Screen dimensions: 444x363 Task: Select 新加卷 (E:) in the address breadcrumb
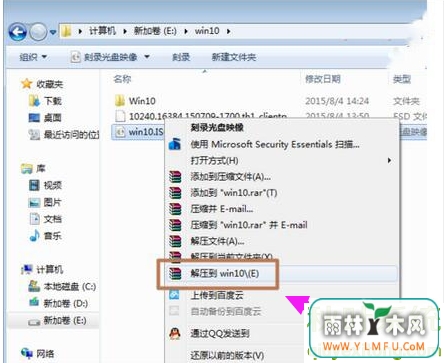[x=155, y=31]
